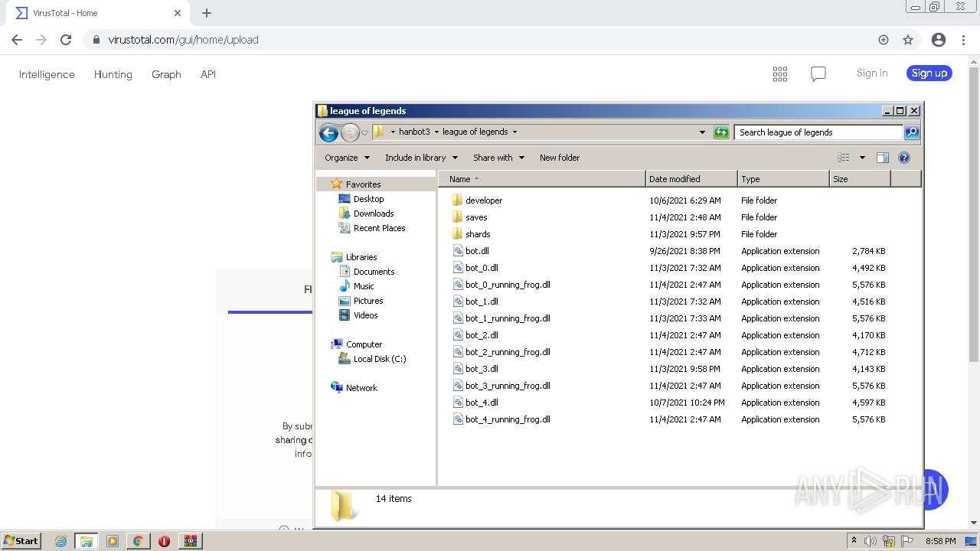Reload the VirusTotal page

(x=66, y=40)
